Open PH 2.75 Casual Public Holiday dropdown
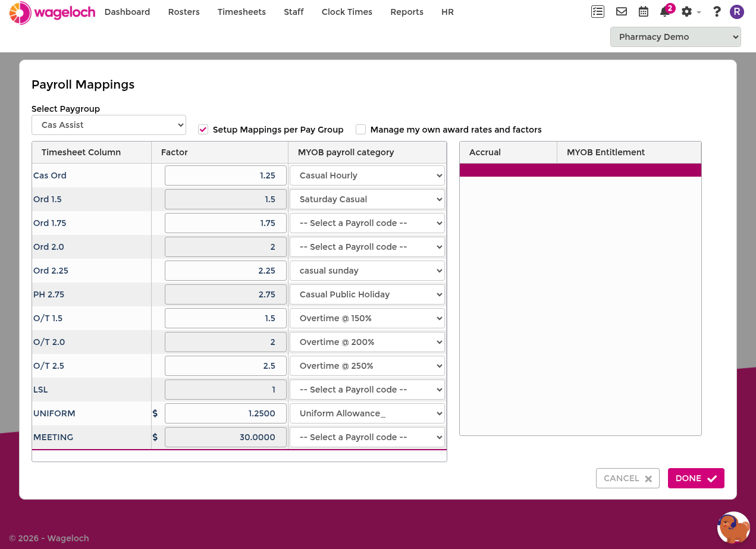The width and height of the screenshot is (756, 549). [367, 294]
